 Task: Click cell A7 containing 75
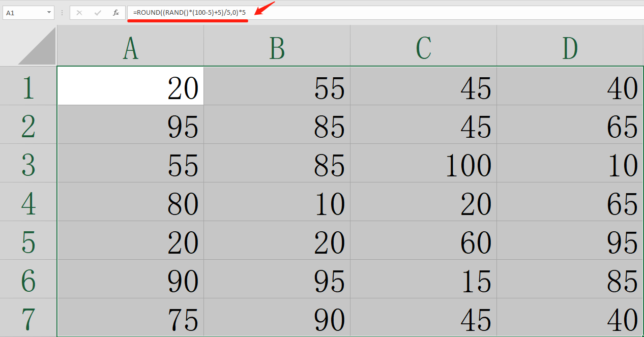tap(131, 317)
